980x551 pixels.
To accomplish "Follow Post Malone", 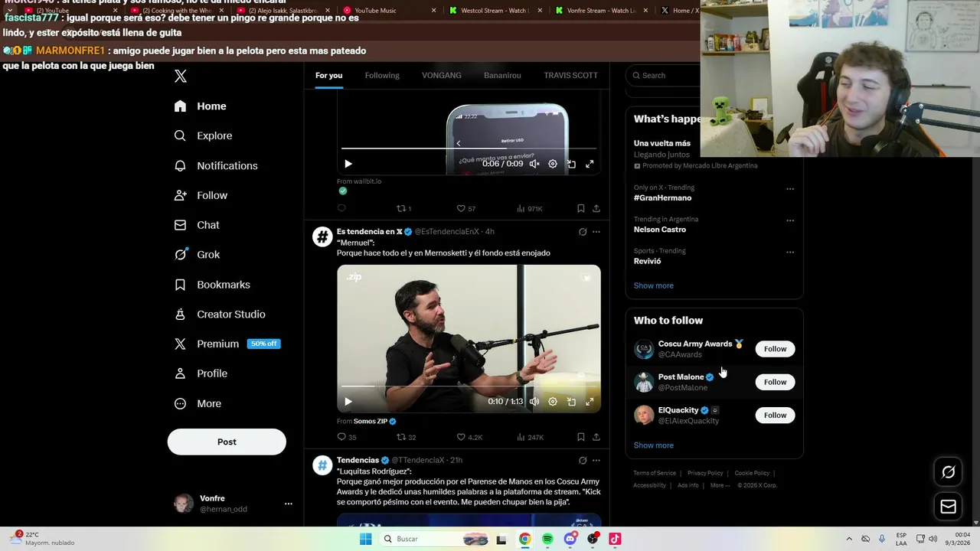I will [x=775, y=382].
